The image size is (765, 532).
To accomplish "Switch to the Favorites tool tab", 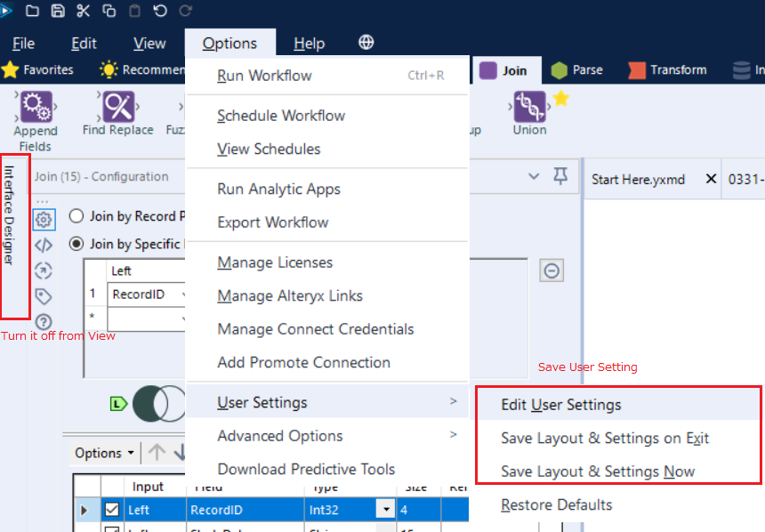I will point(37,69).
